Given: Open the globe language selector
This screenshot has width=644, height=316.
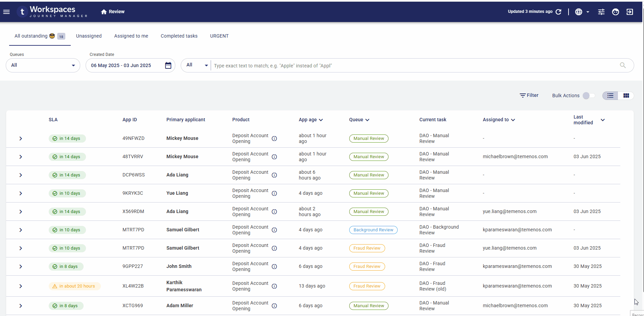Looking at the screenshot, I should point(579,12).
